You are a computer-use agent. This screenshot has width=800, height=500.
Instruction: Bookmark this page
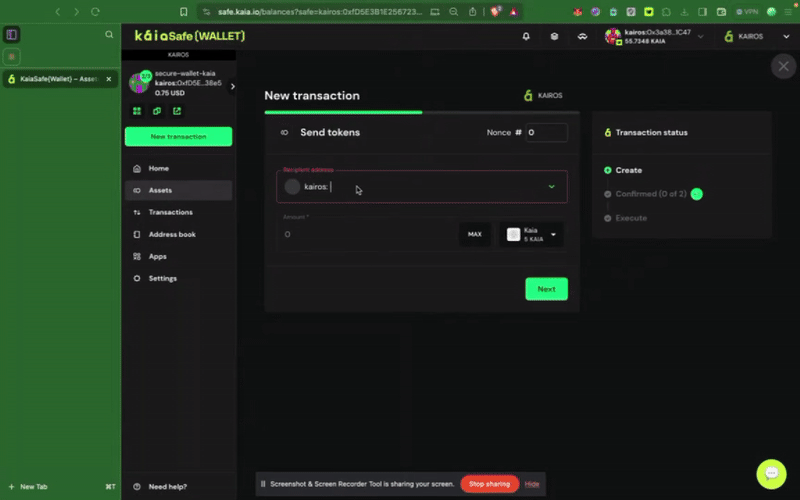pos(184,12)
